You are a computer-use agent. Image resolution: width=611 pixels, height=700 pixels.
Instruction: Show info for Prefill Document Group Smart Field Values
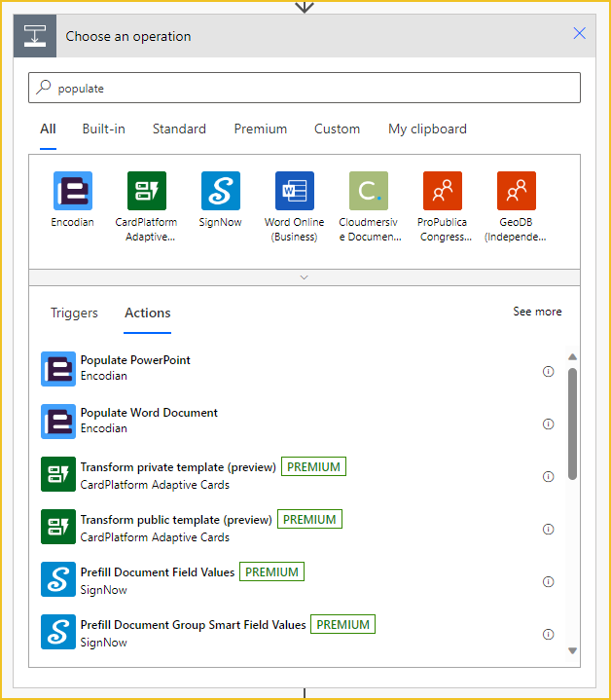(x=548, y=635)
